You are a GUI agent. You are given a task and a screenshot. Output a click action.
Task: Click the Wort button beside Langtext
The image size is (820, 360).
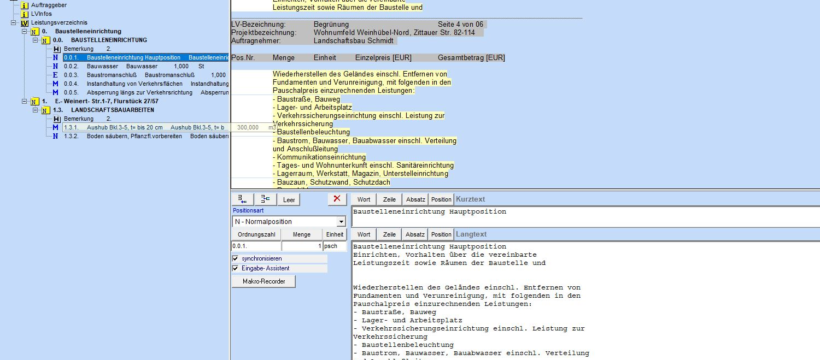tap(363, 234)
